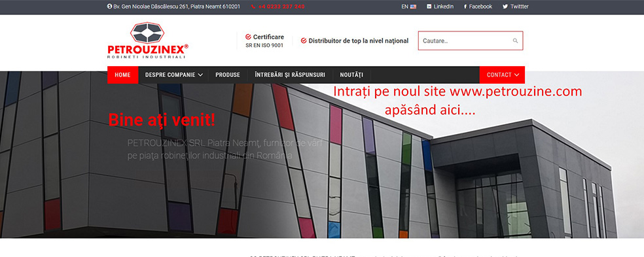Select the Home menu tab
Screen dimensions: 644x257
(123, 75)
